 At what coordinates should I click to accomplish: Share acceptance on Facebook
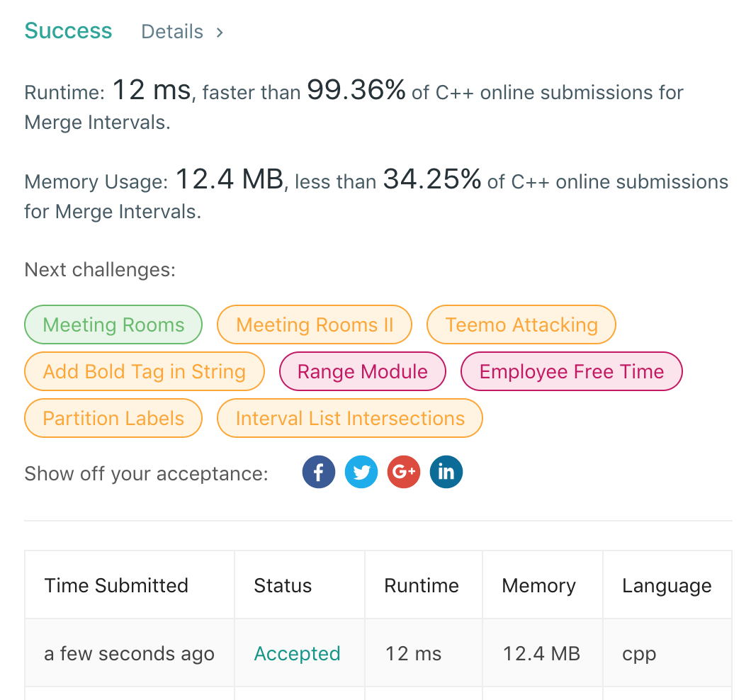pos(318,472)
